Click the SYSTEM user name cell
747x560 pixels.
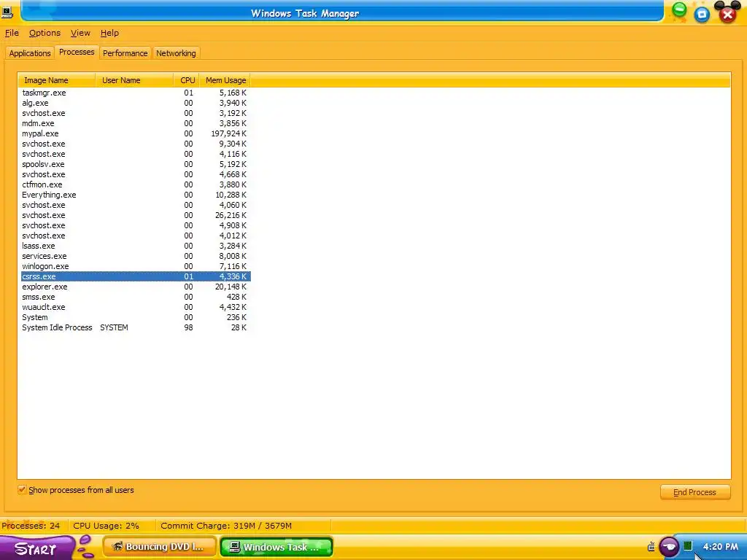click(114, 327)
